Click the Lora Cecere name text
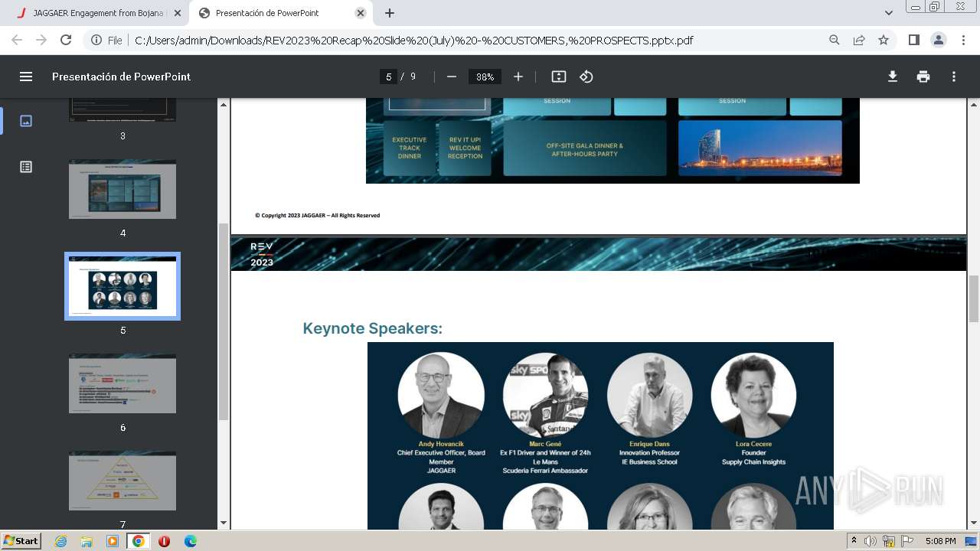The width and height of the screenshot is (980, 551). tap(753, 444)
